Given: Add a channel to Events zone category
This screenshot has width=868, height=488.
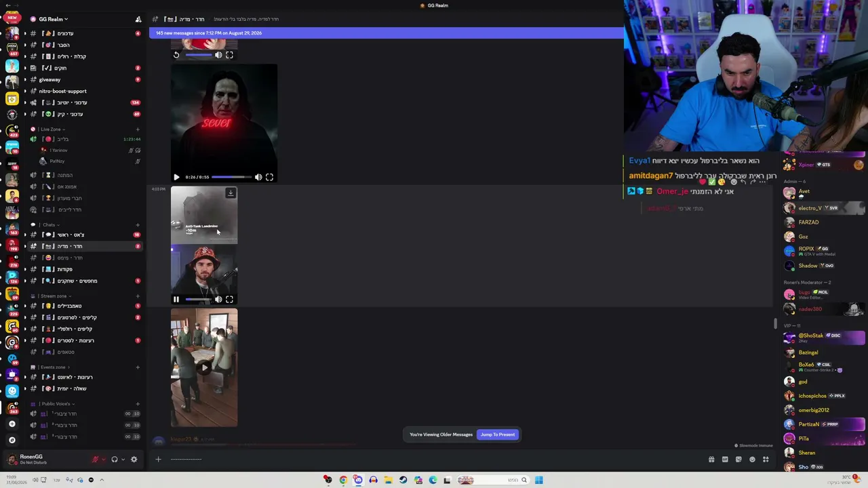Looking at the screenshot, I should (138, 367).
